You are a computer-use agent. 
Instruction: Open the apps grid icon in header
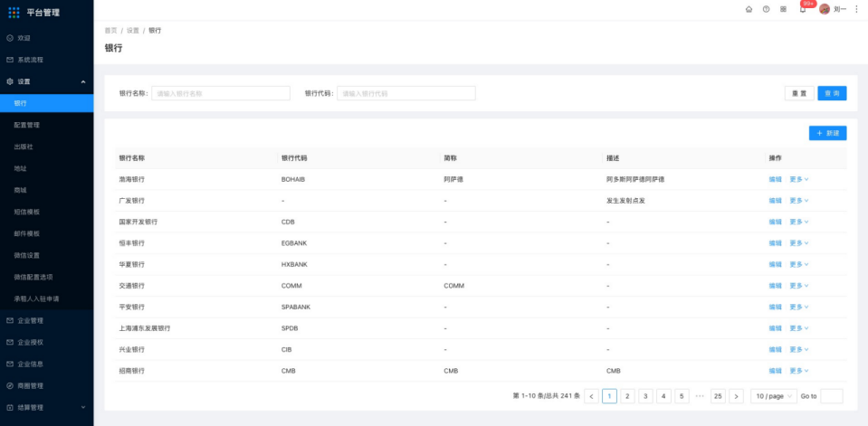783,9
